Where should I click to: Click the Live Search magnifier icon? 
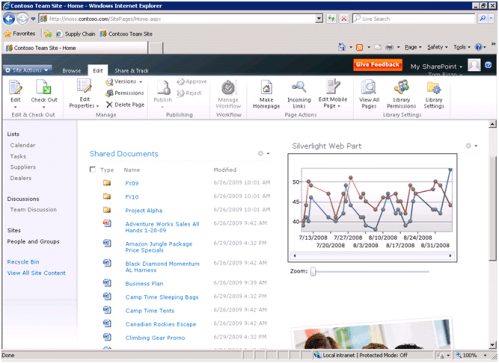point(482,19)
